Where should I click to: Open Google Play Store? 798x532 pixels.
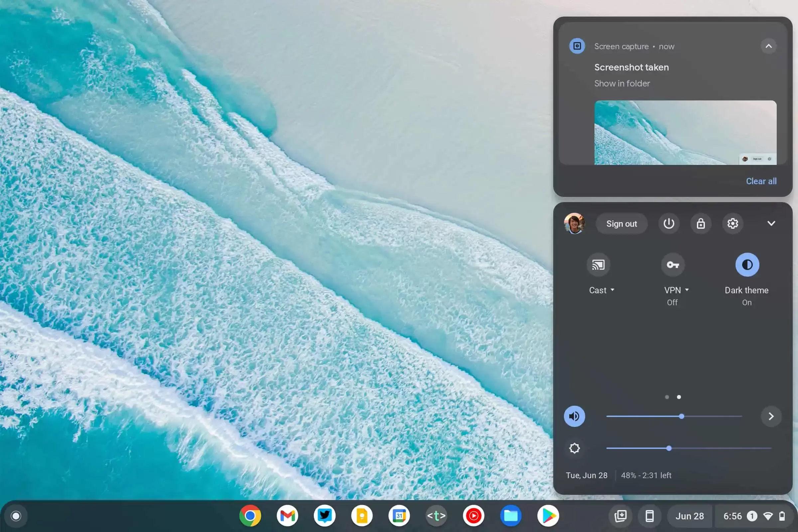click(x=548, y=516)
